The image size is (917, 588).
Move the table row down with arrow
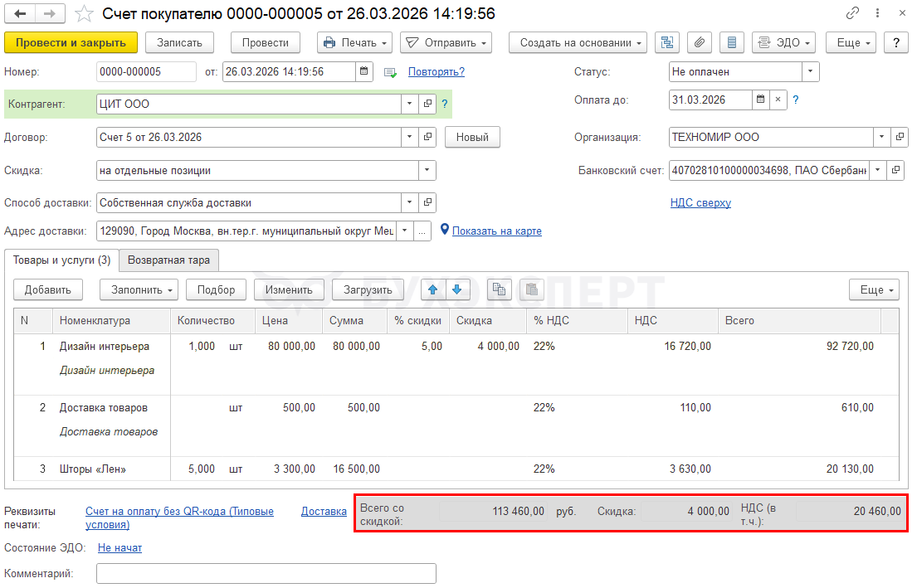click(x=458, y=289)
